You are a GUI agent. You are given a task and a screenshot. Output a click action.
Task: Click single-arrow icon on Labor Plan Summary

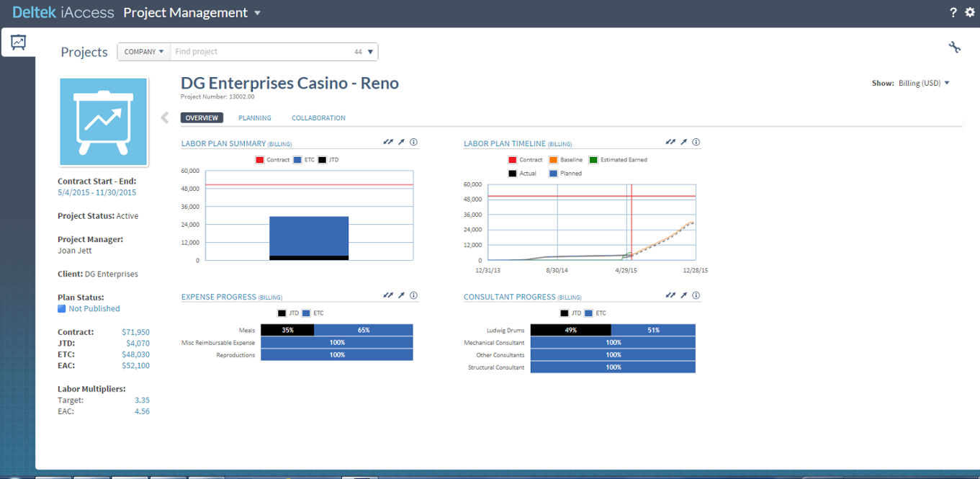pos(401,143)
